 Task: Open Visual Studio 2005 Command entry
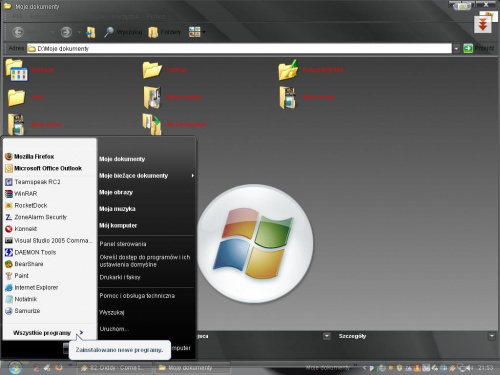point(50,240)
